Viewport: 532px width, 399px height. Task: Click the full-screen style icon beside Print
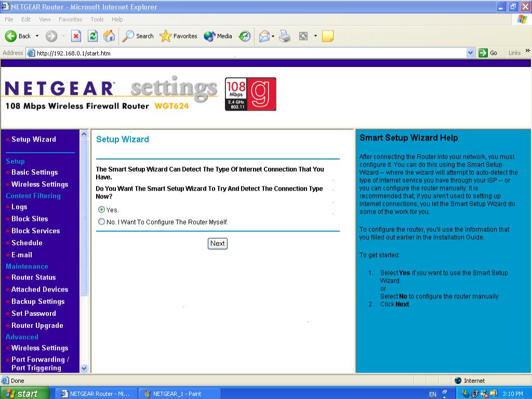303,36
